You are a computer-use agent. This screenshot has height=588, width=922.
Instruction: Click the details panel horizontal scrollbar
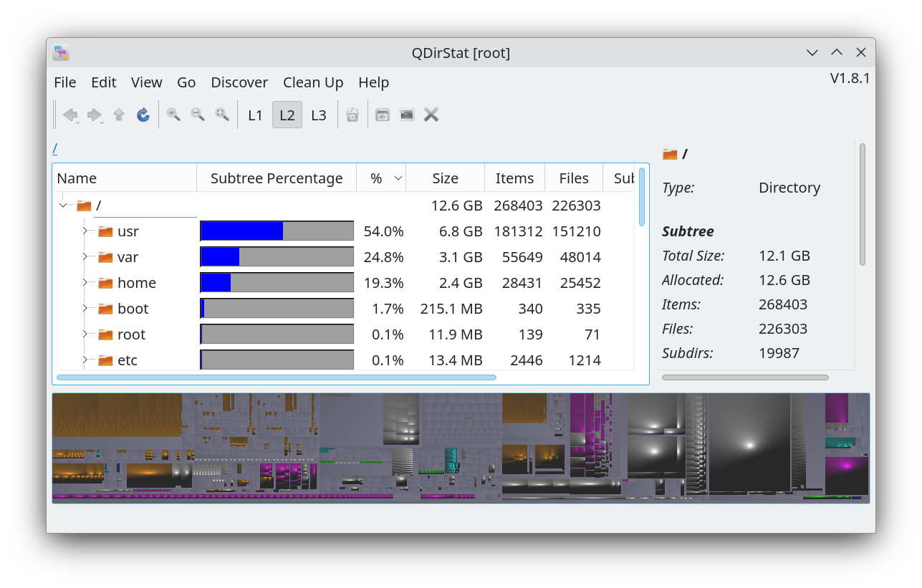click(745, 377)
